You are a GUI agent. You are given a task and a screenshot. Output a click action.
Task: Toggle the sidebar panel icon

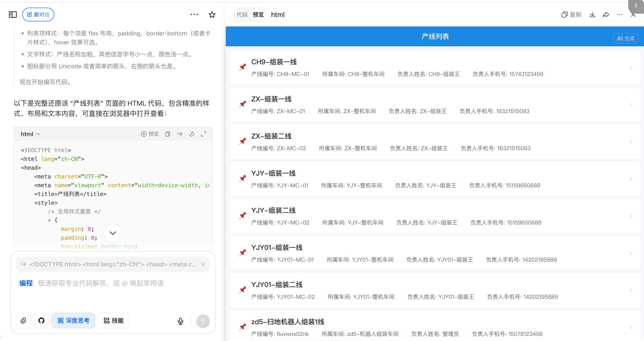click(13, 15)
